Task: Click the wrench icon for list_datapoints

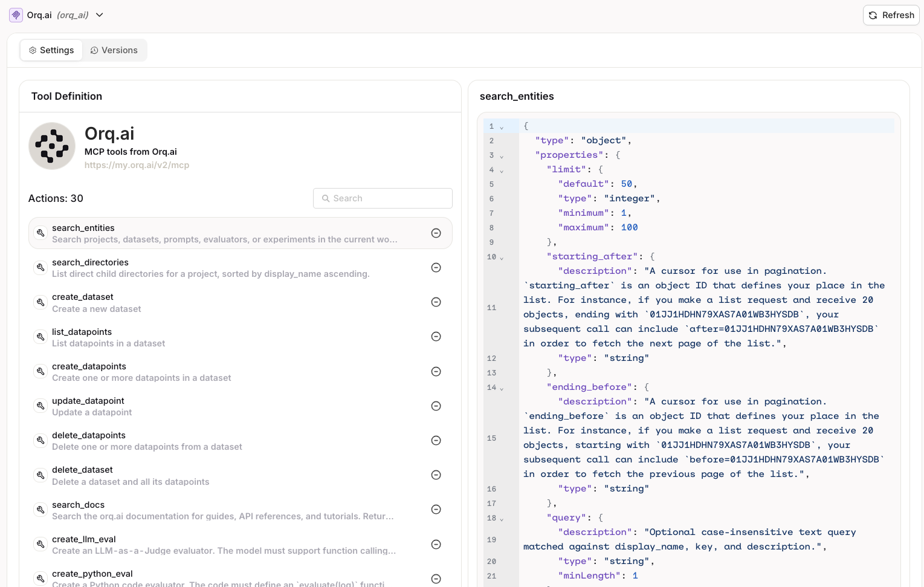Action: (40, 337)
